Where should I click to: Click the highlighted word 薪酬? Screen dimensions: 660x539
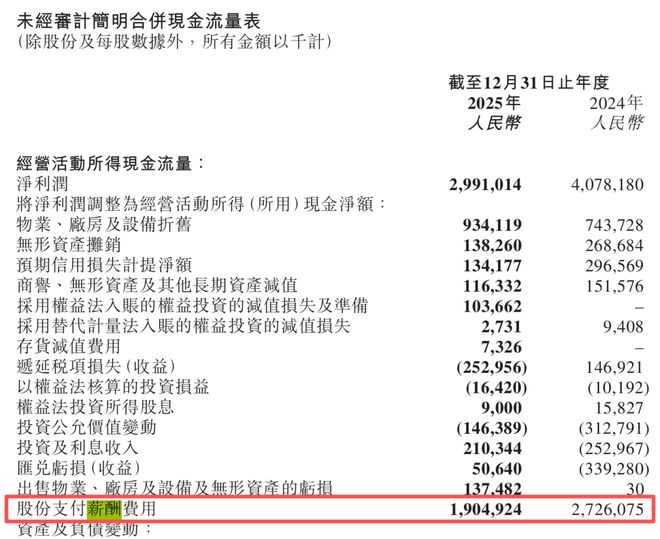(x=104, y=509)
